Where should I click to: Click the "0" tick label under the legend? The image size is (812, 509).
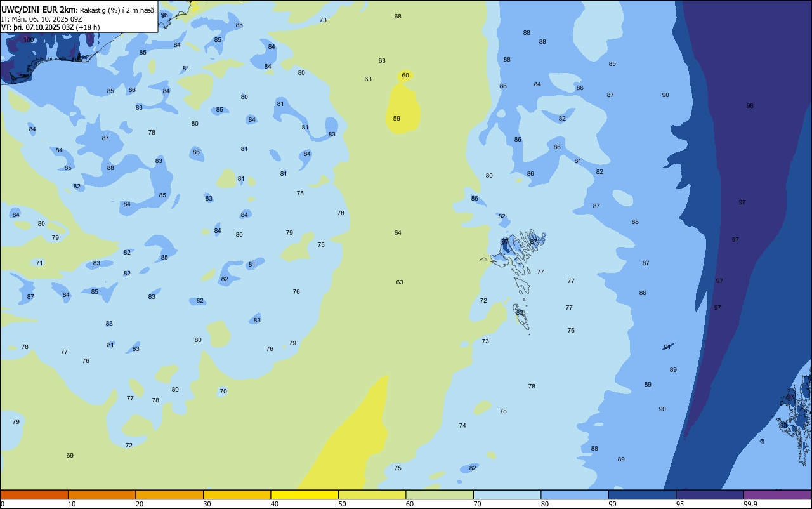tap(3, 504)
